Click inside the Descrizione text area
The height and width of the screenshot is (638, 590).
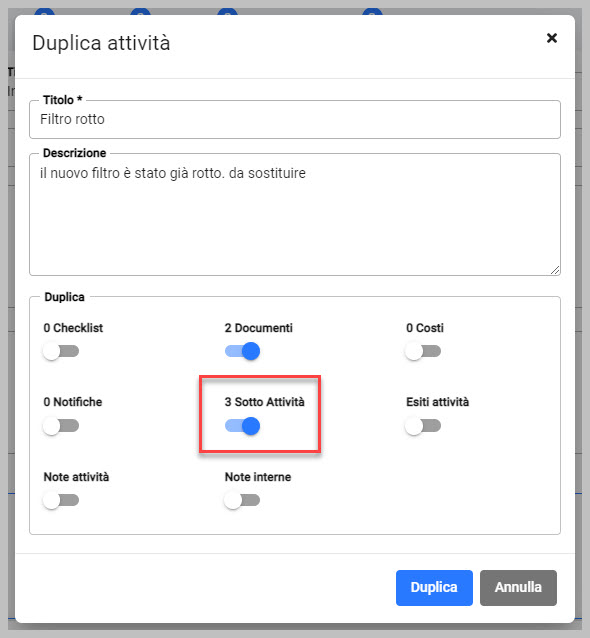point(295,214)
